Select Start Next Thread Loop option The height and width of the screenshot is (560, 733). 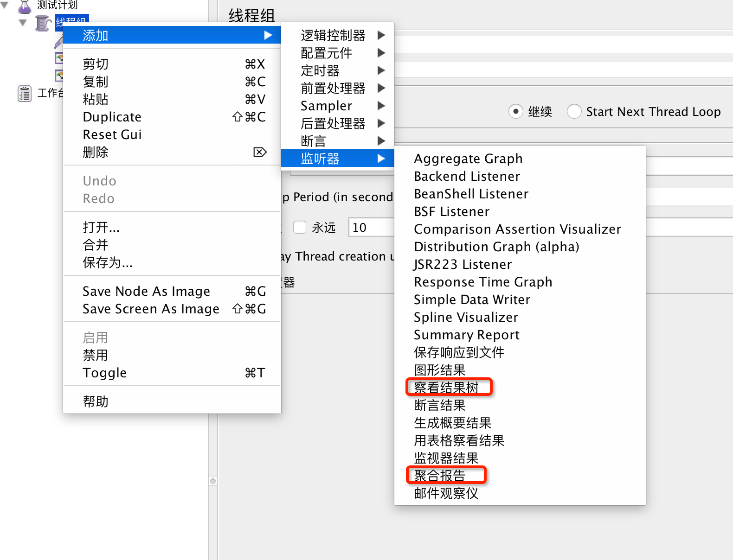(x=574, y=112)
